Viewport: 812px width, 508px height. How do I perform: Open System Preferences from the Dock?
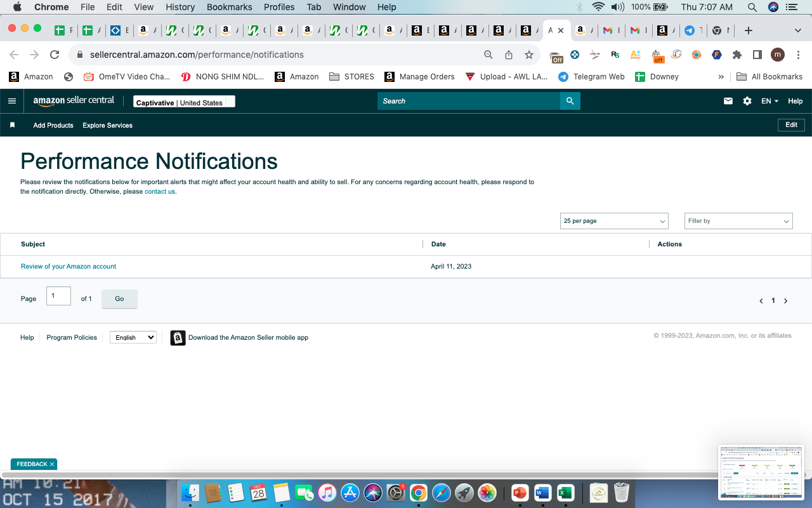tap(396, 493)
